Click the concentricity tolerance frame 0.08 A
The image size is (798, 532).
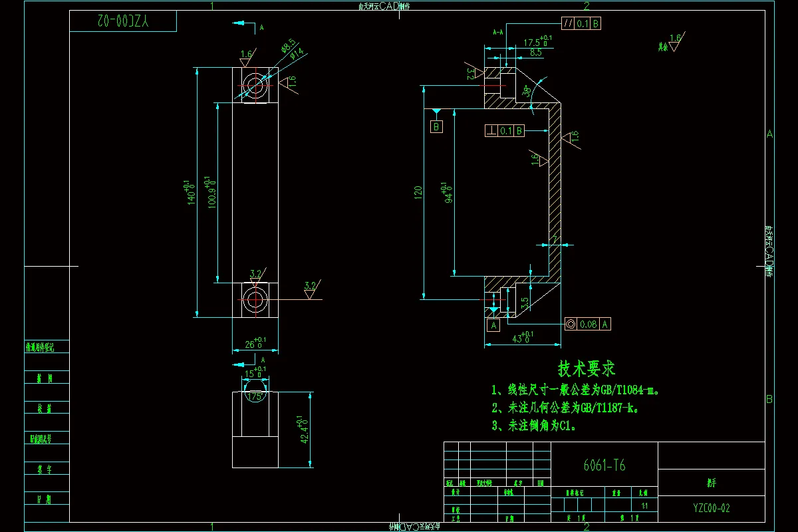pos(587,324)
